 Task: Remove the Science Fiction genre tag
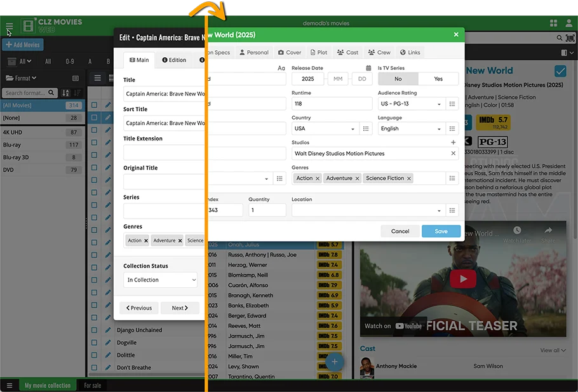tap(409, 179)
